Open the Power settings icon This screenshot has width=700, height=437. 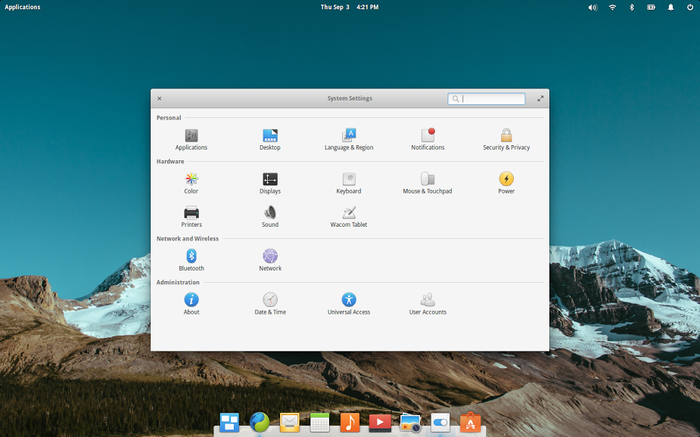506,179
